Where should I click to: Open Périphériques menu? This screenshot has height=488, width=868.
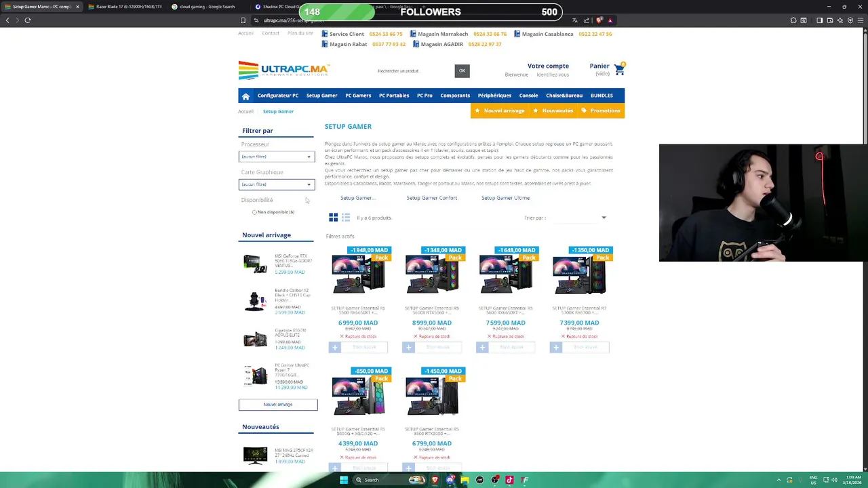tap(494, 96)
